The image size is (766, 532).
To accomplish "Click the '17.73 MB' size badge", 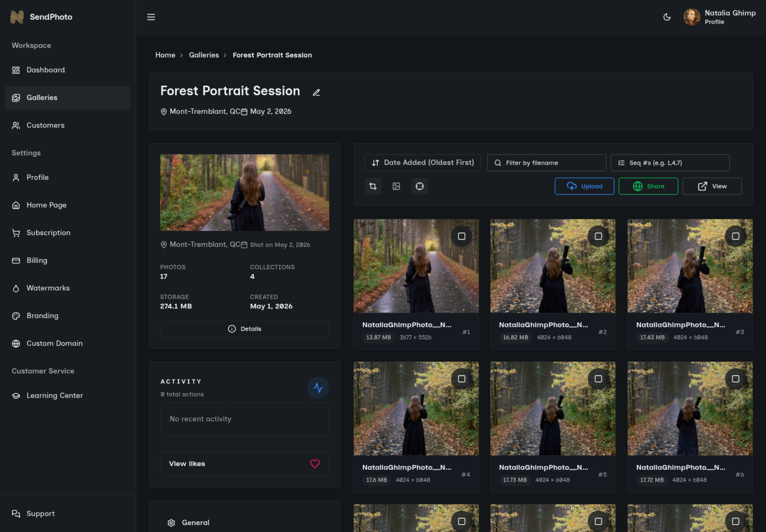I will (x=515, y=480).
